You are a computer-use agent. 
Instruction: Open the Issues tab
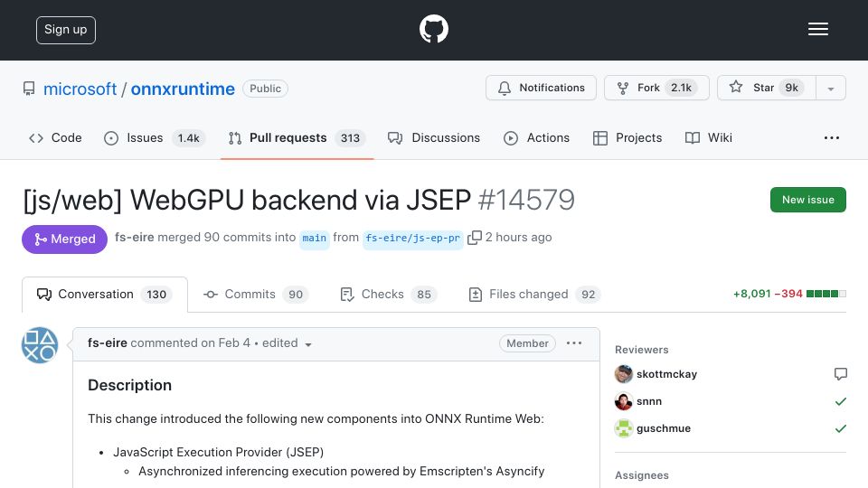tap(155, 137)
